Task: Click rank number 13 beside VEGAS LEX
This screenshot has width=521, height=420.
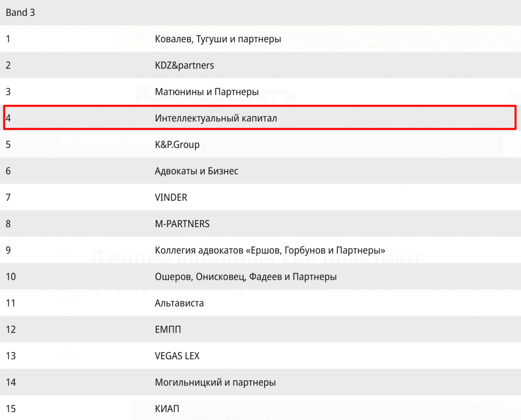Action: tap(11, 356)
